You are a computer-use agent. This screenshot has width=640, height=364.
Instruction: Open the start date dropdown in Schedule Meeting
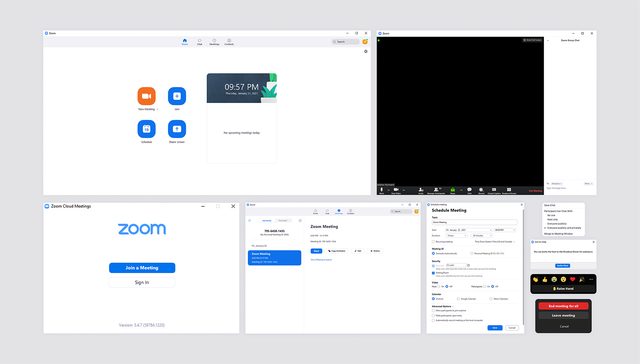tap(469, 230)
